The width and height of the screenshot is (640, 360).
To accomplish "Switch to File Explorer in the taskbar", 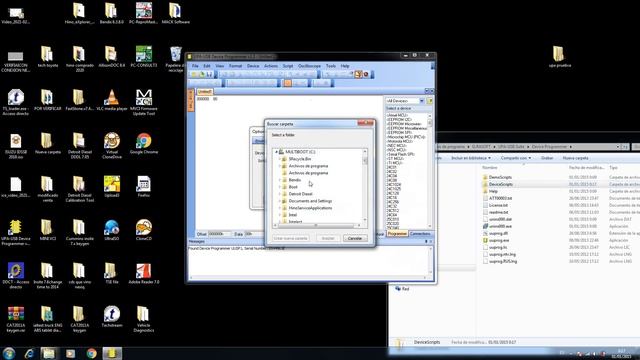I will coord(49,353).
